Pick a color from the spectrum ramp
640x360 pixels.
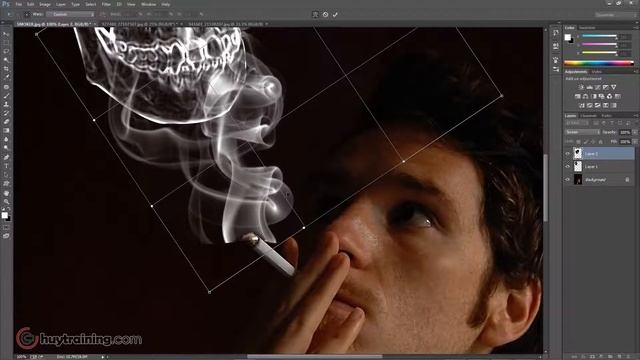pos(599,63)
